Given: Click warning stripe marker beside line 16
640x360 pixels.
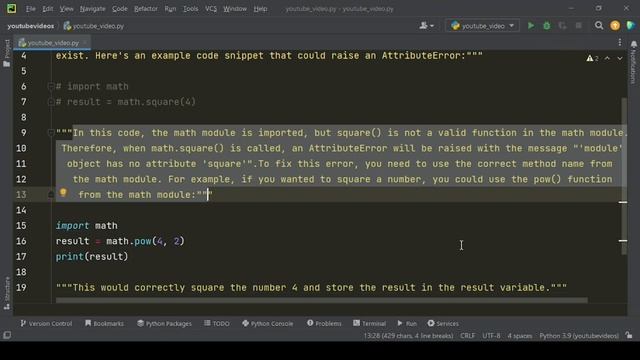Looking at the screenshot, I should click(623, 241).
